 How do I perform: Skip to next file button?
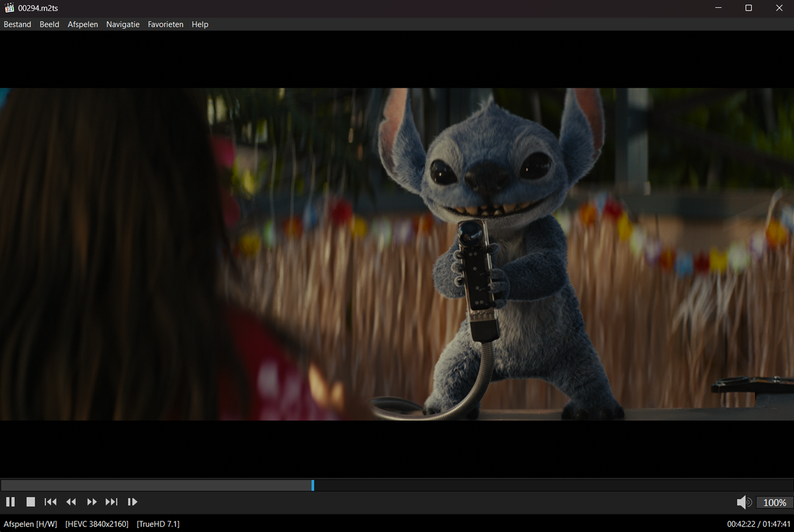point(111,501)
